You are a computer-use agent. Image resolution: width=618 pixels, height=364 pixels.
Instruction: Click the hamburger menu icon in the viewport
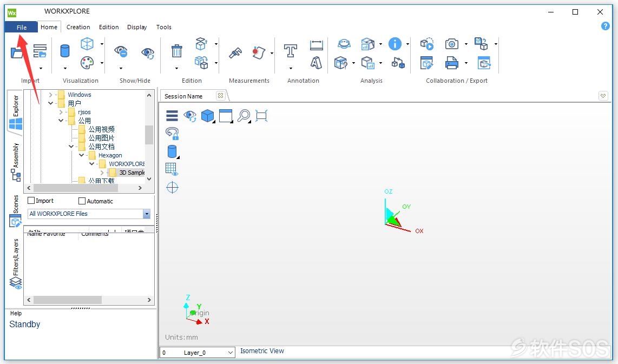click(x=172, y=115)
